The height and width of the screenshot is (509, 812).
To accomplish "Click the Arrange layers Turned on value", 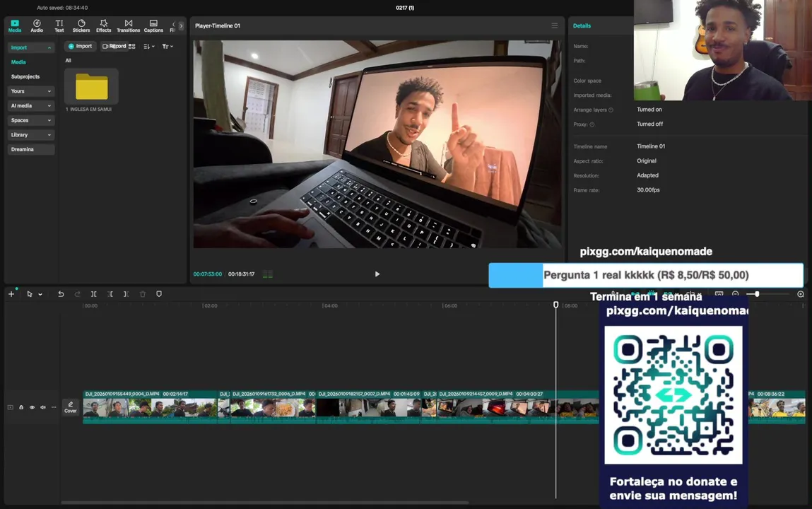I will (x=649, y=110).
